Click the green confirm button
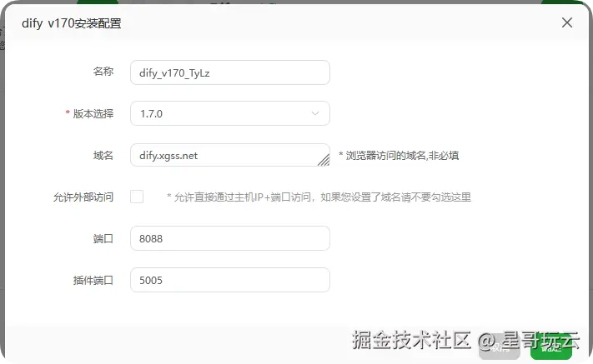The image size is (593, 364). tap(551, 347)
